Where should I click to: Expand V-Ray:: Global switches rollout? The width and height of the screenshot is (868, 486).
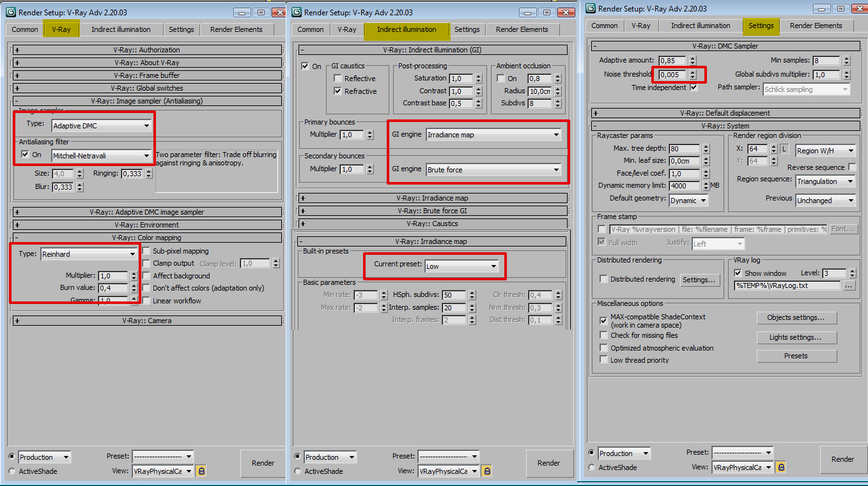147,88
